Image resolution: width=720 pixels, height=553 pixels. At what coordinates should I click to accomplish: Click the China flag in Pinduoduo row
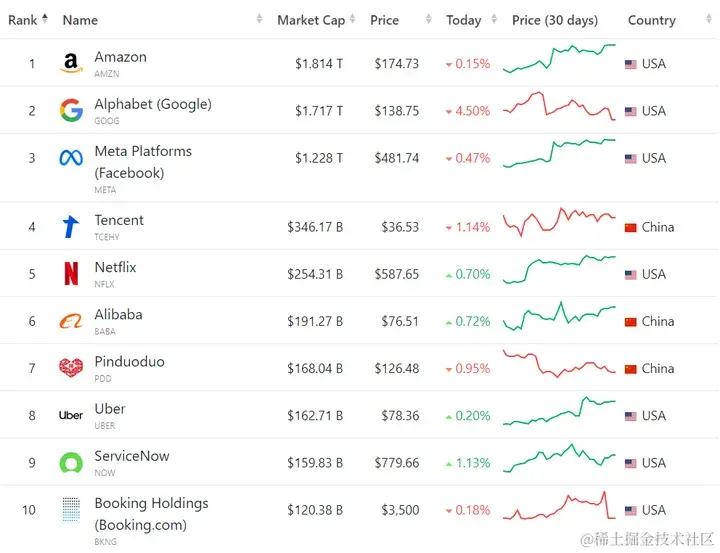coord(630,369)
